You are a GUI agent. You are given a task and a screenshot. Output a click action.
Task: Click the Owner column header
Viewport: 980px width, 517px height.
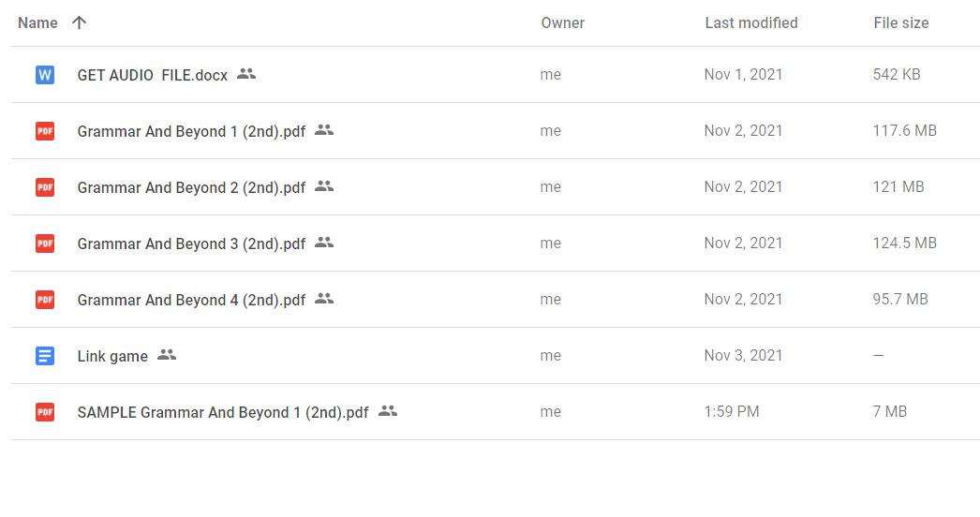pyautogui.click(x=562, y=22)
